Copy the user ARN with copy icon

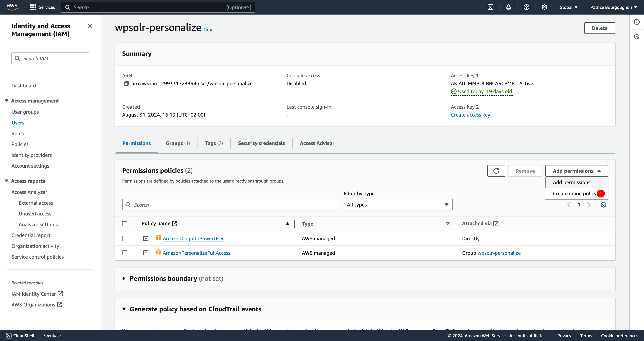coord(126,84)
